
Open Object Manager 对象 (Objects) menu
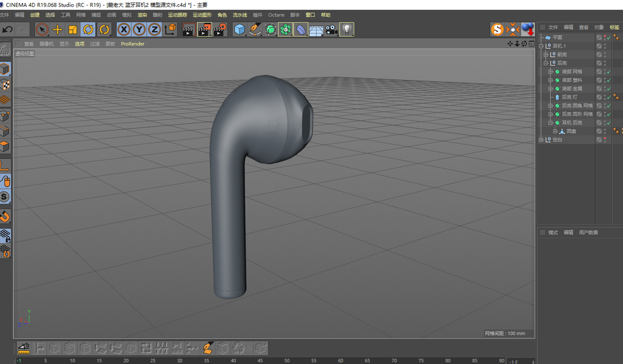599,27
